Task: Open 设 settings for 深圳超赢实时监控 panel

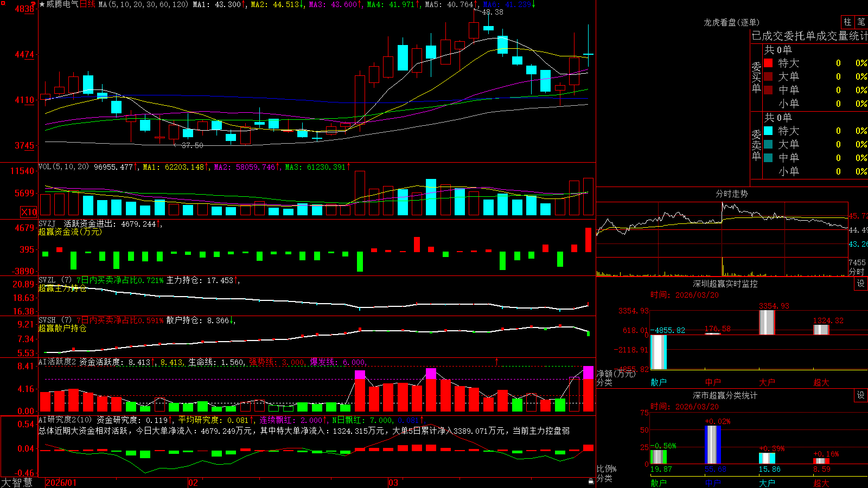Action: (x=861, y=284)
